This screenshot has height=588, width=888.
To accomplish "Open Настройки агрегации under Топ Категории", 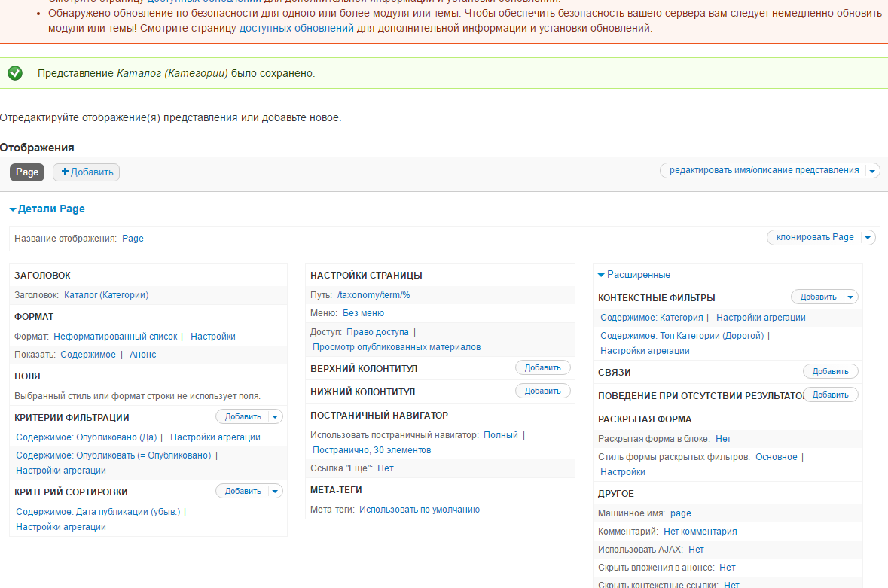I will tap(645, 351).
